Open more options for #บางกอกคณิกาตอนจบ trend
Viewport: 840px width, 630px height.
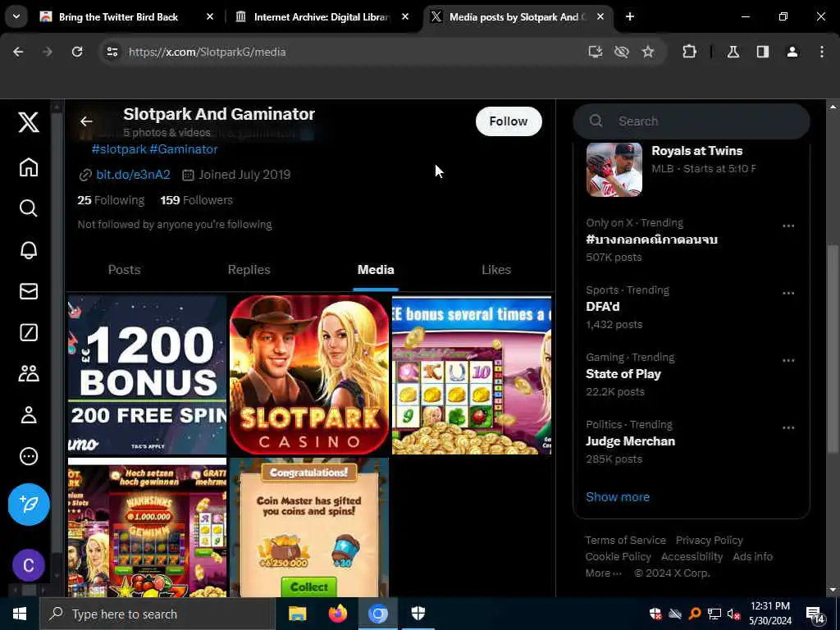pyautogui.click(x=788, y=226)
